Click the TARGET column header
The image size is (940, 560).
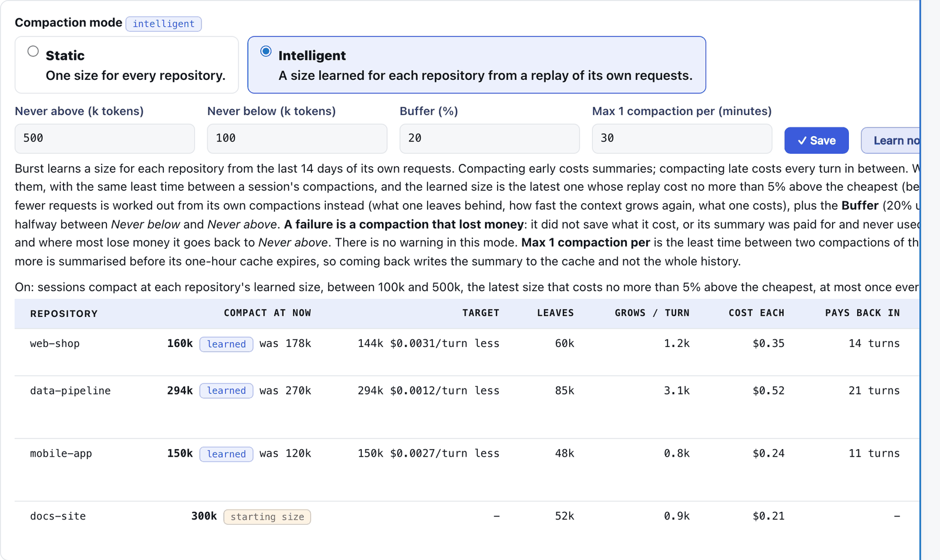pos(481,313)
